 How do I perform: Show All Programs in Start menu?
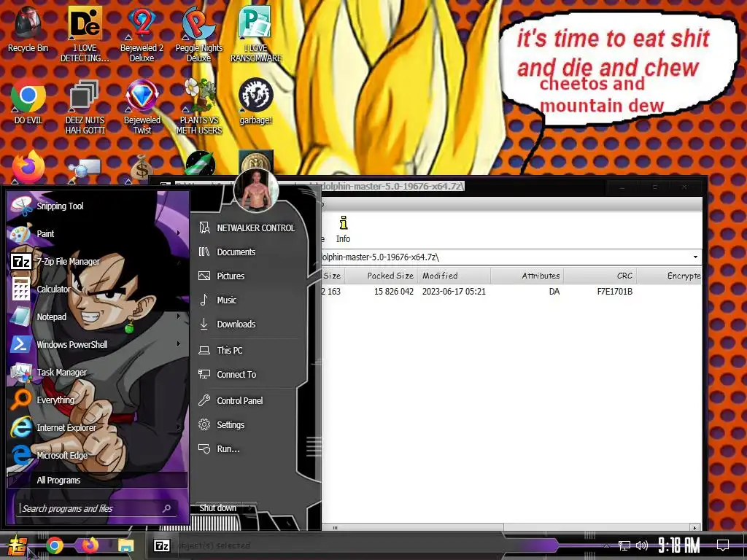click(x=97, y=480)
